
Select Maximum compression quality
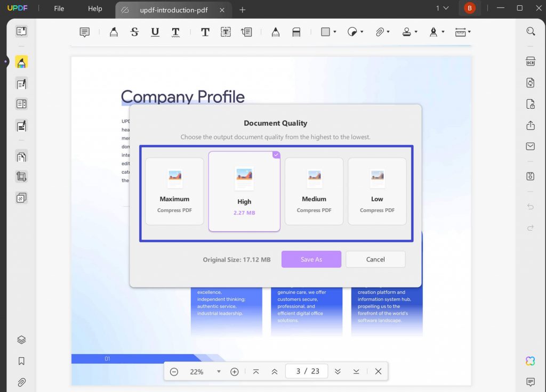point(174,191)
